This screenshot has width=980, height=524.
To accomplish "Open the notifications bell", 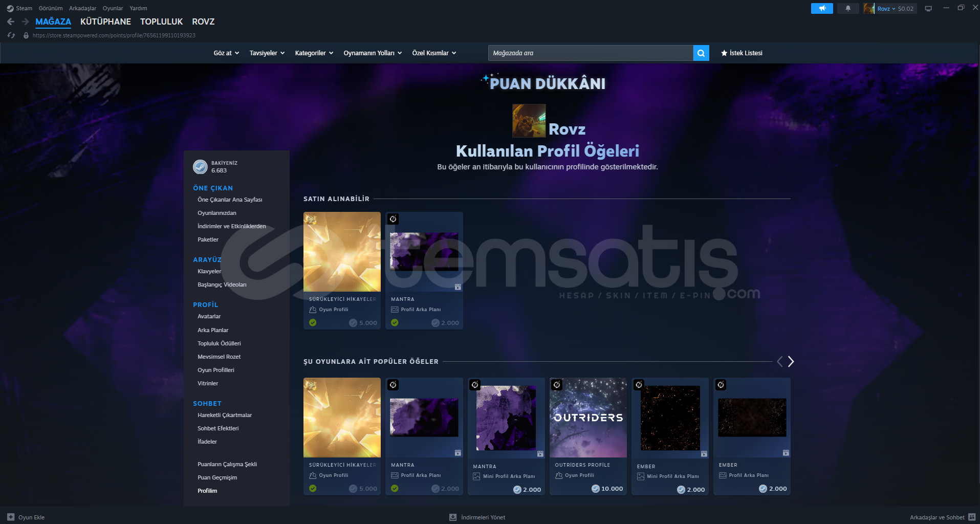I will tap(848, 8).
